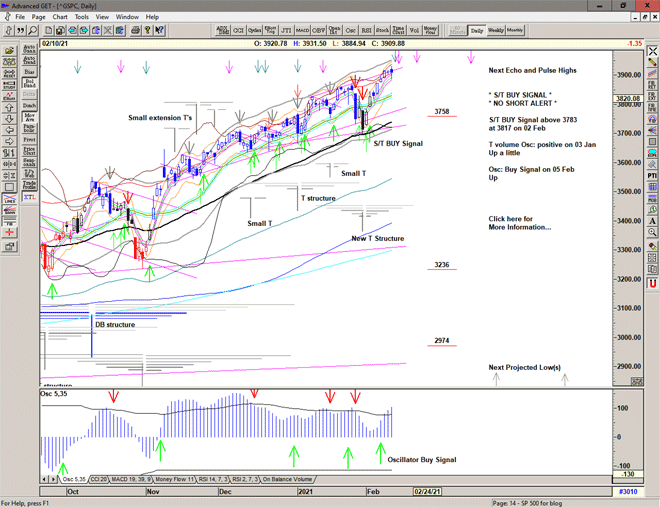
Task: Select the Bias indicator button
Action: click(28, 73)
